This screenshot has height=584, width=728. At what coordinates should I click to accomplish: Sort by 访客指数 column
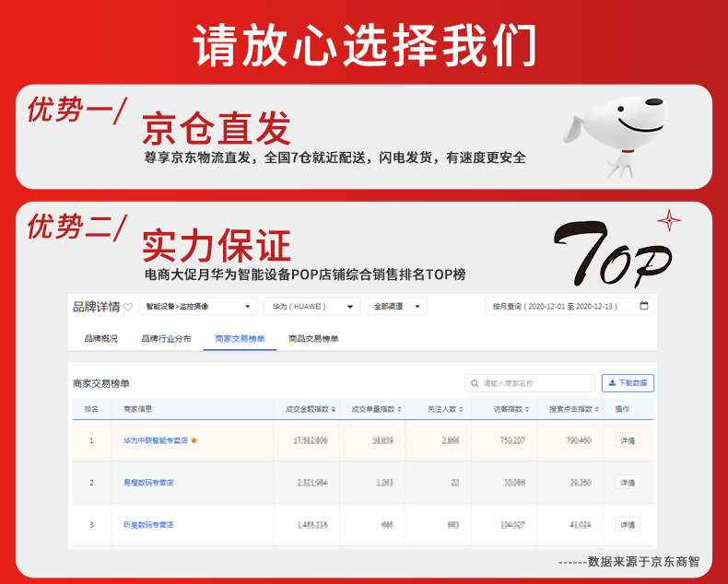[x=511, y=409]
